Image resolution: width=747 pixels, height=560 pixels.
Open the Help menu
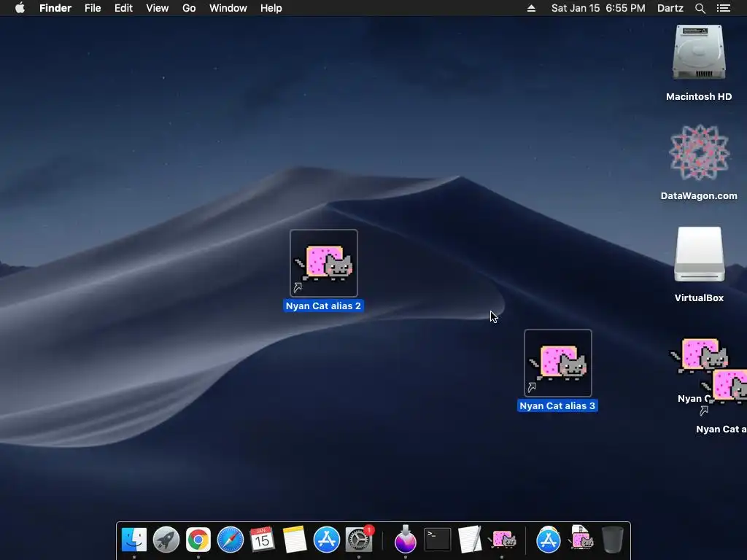click(x=271, y=8)
